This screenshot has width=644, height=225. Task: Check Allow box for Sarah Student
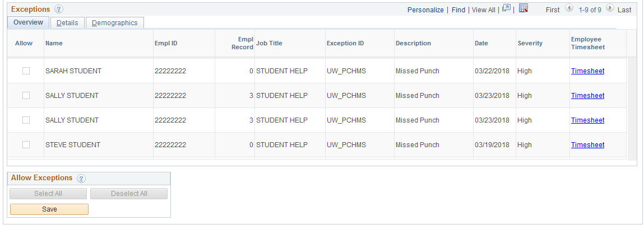click(x=26, y=71)
